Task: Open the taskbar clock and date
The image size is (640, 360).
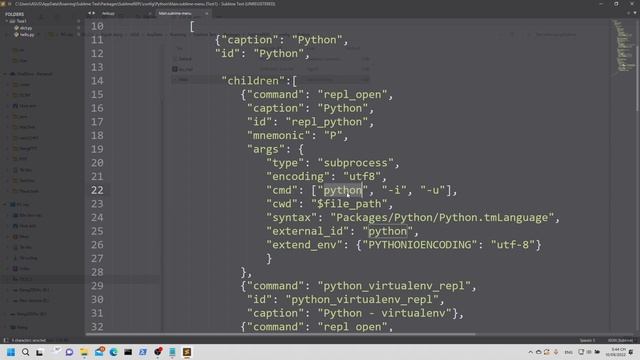Action: (616, 352)
